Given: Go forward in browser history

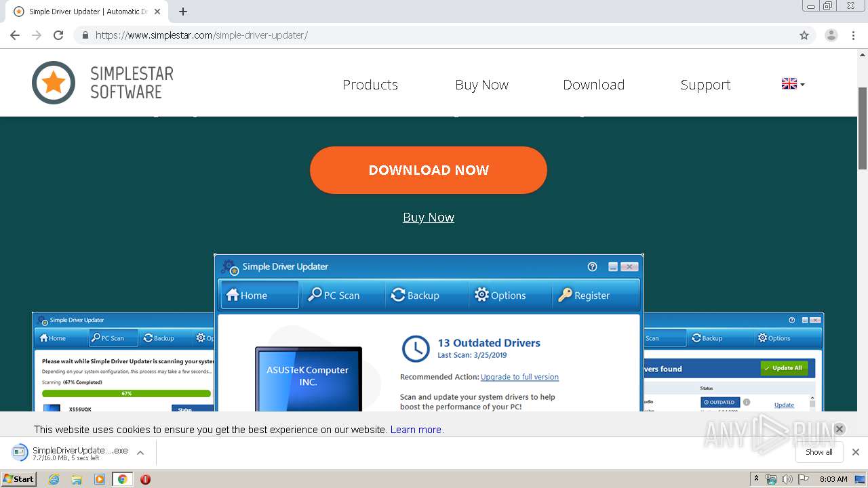Looking at the screenshot, I should [x=37, y=35].
